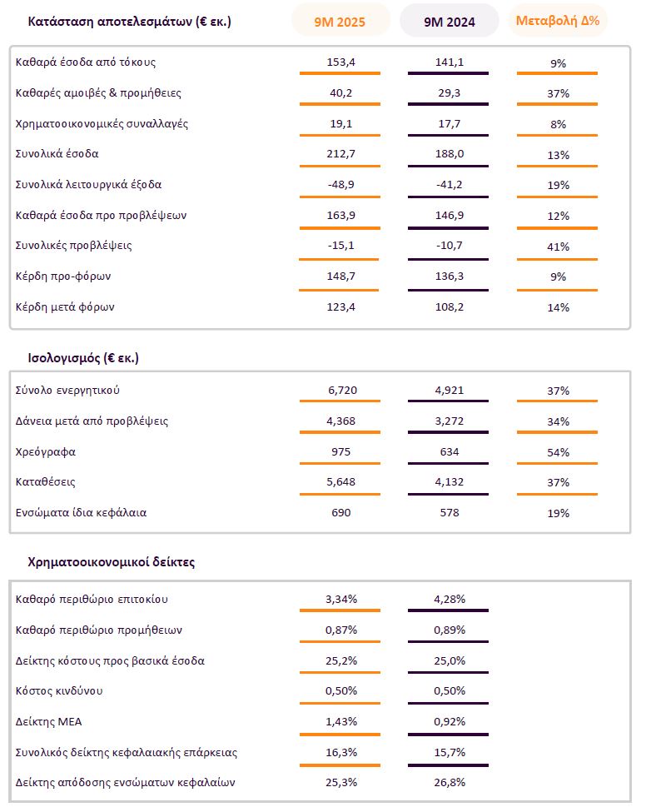Select the Μεταβολή Δ% header pill
The image size is (646, 812).
558,21
